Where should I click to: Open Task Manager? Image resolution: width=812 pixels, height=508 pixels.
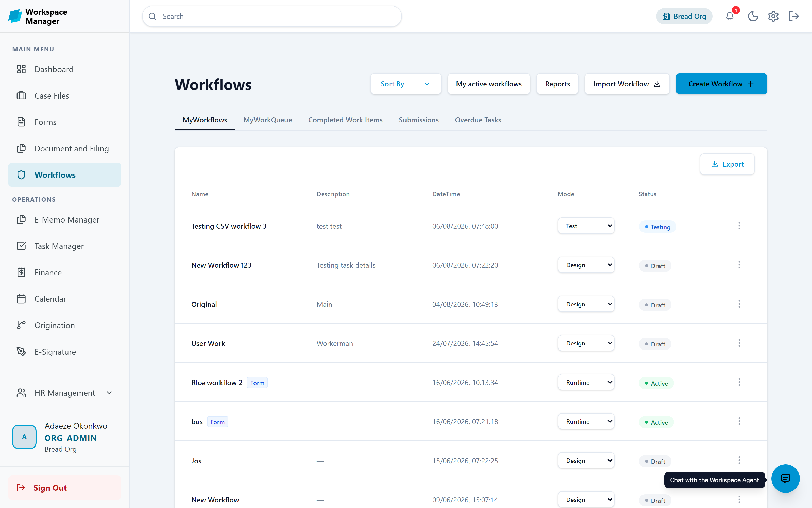pyautogui.click(x=64, y=246)
